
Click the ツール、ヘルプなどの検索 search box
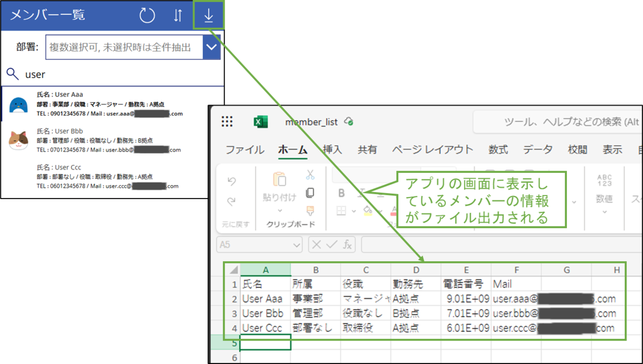point(557,122)
